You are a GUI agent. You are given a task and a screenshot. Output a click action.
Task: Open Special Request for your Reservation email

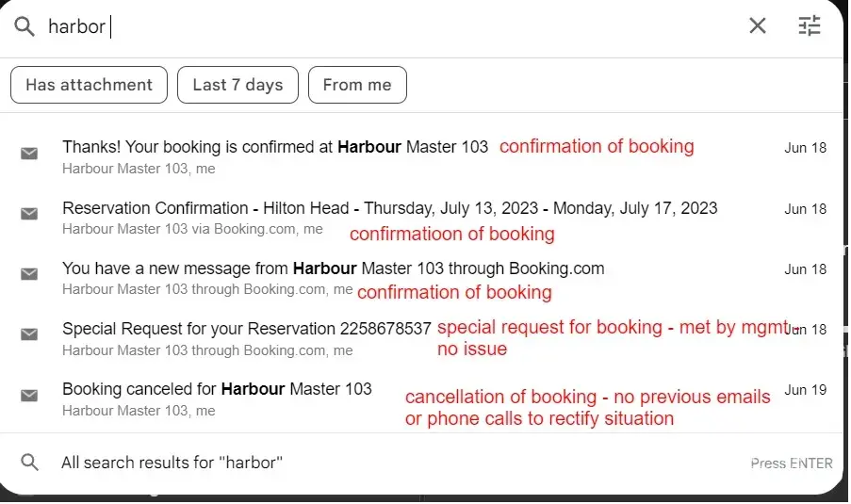(x=246, y=329)
